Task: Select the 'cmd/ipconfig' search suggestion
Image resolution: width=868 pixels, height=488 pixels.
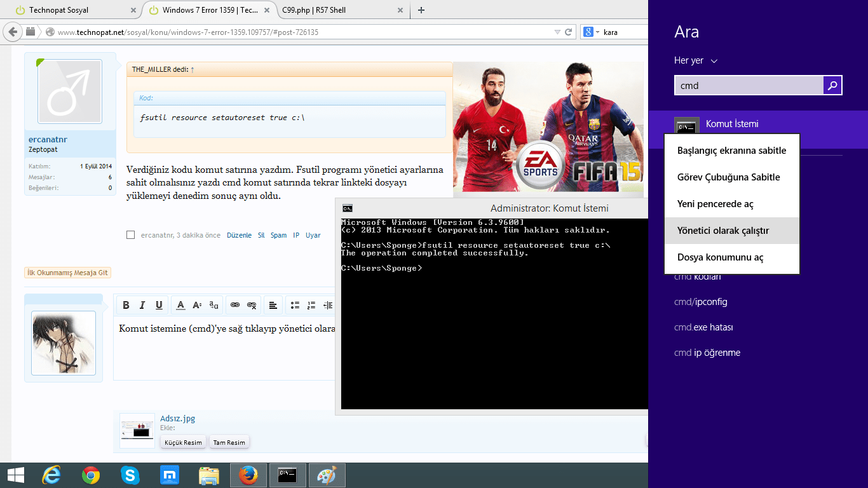Action: coord(701,302)
